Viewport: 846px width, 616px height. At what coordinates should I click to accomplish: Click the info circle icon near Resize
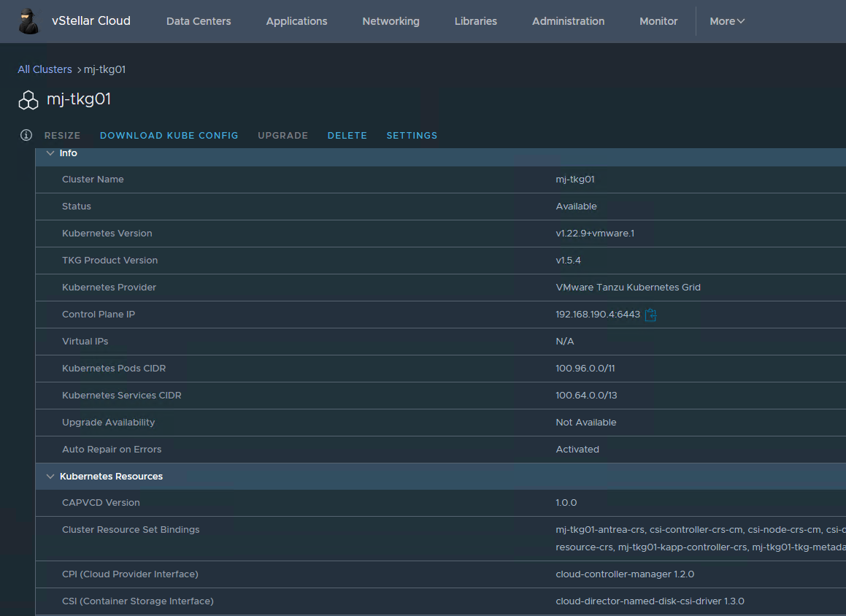26,135
